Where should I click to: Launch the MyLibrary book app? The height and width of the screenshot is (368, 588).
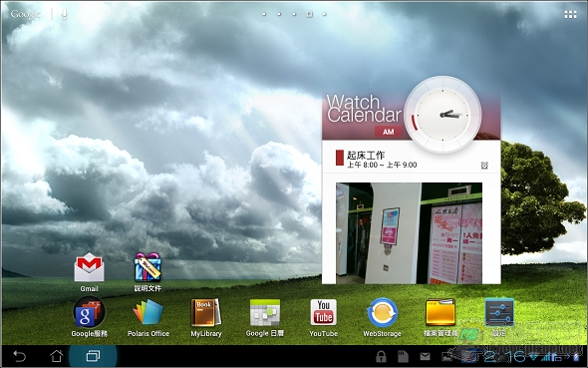[x=206, y=312]
